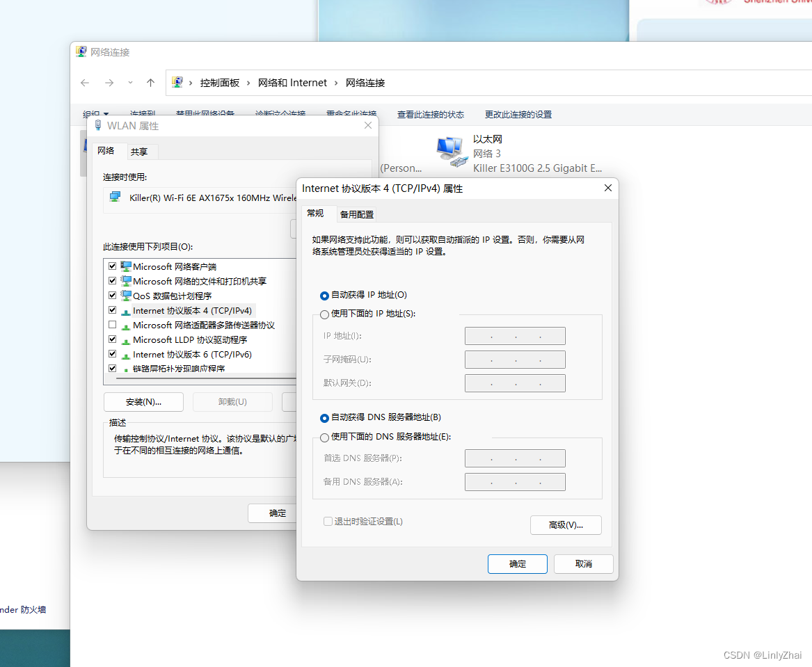Select the 以太网 adapter icon

pyautogui.click(x=451, y=152)
